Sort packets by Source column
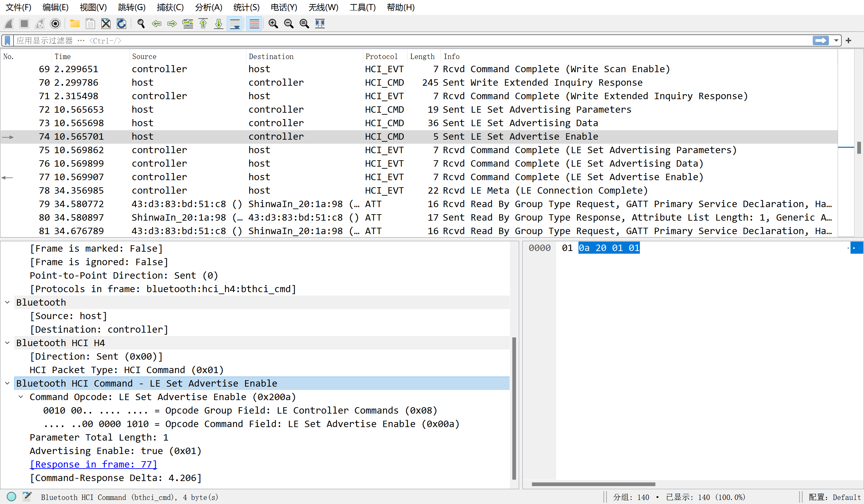 click(x=188, y=57)
